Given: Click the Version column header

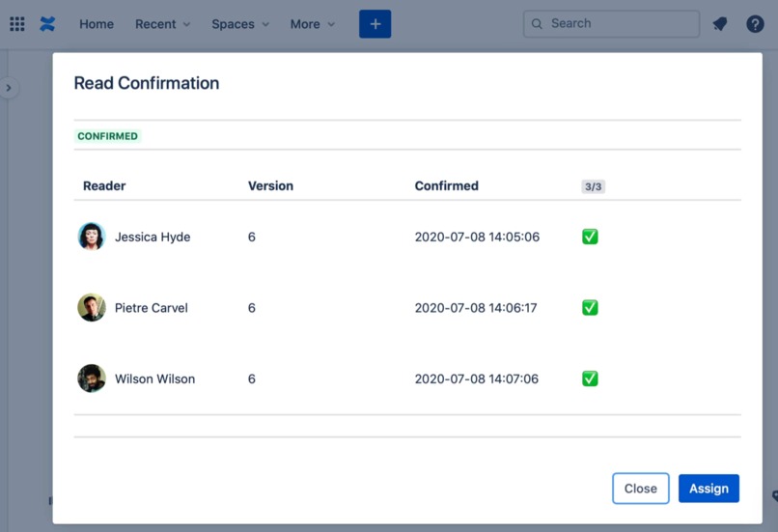Looking at the screenshot, I should click(x=270, y=185).
